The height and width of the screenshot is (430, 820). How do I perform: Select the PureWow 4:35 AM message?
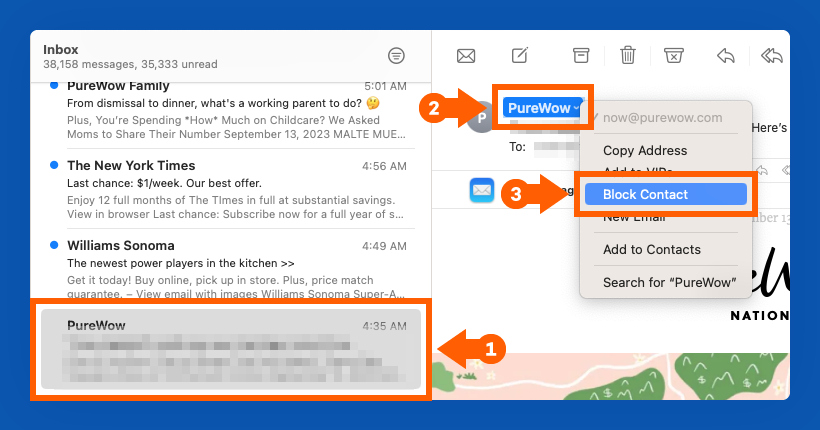coord(231,349)
